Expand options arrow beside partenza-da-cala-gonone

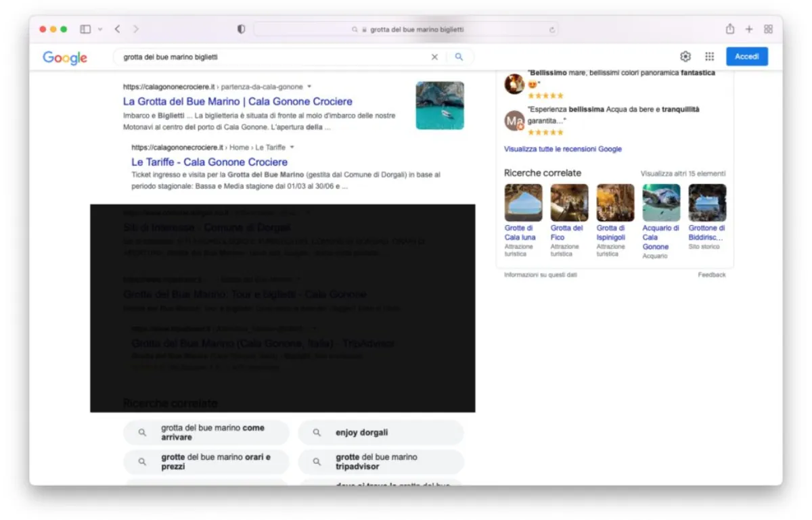point(309,87)
